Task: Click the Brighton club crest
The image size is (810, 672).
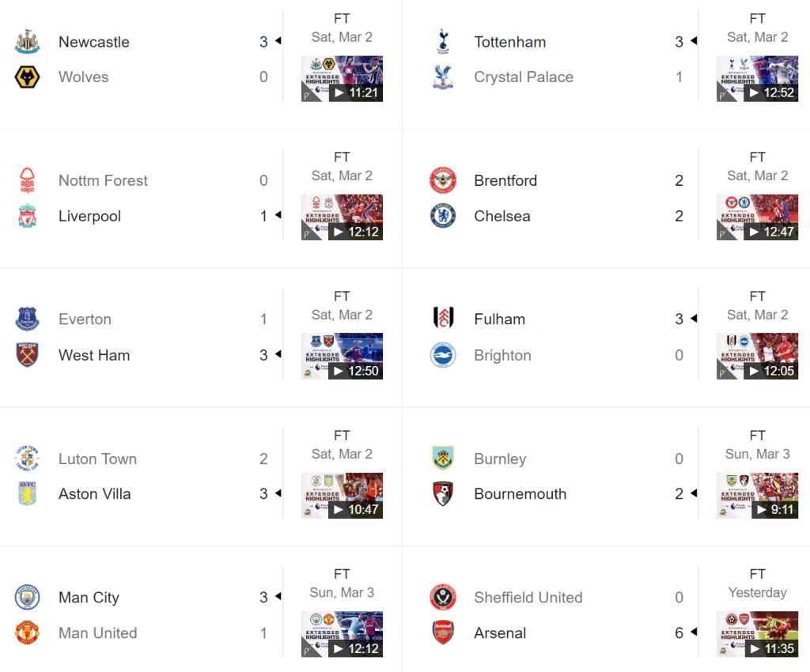Action: (x=443, y=356)
